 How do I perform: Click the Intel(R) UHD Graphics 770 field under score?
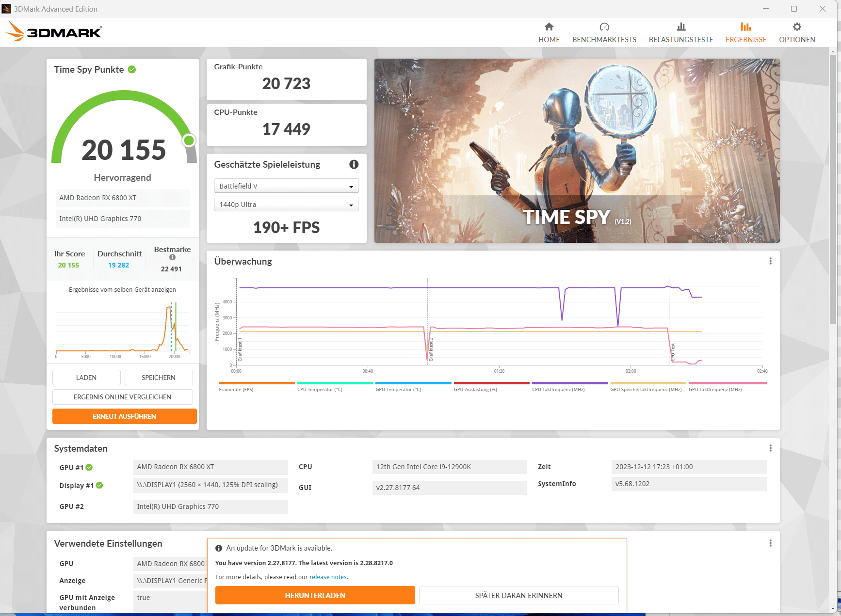tap(122, 219)
